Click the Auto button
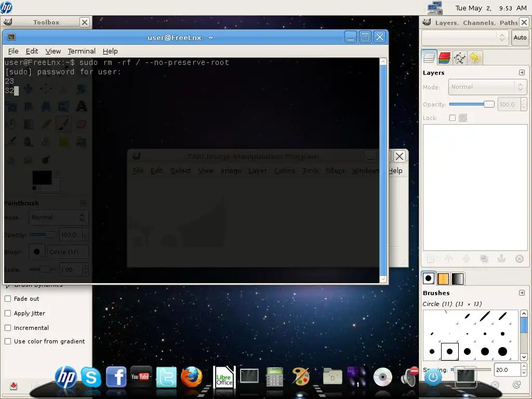This screenshot has height=399, width=532. (x=520, y=37)
